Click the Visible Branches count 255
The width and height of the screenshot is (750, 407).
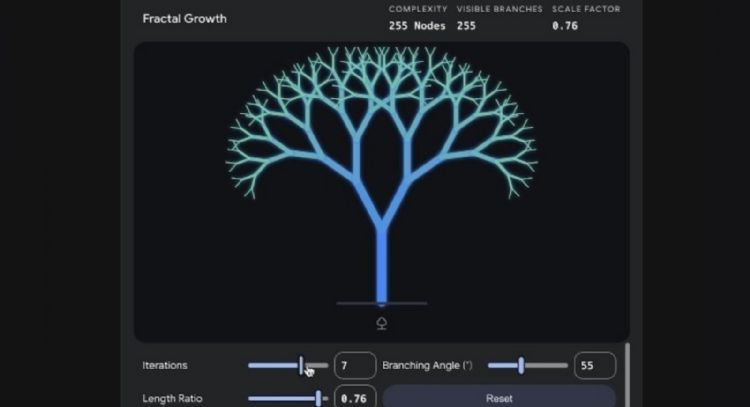coord(466,26)
